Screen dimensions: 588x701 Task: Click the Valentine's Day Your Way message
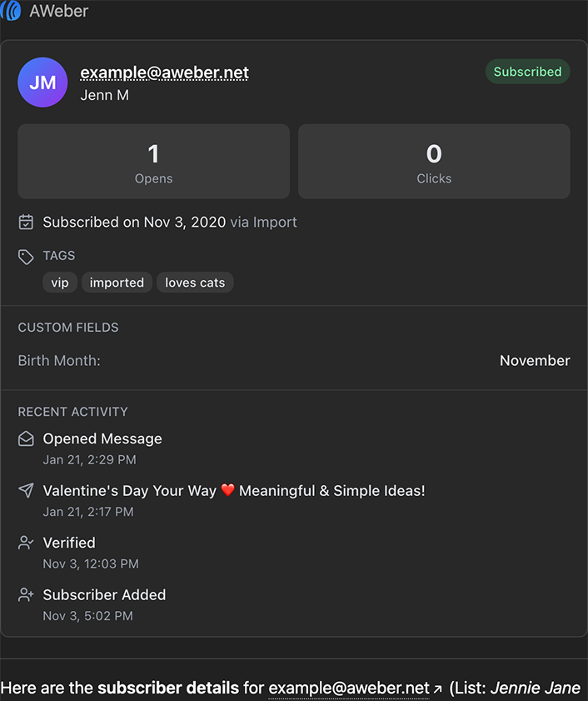point(234,491)
